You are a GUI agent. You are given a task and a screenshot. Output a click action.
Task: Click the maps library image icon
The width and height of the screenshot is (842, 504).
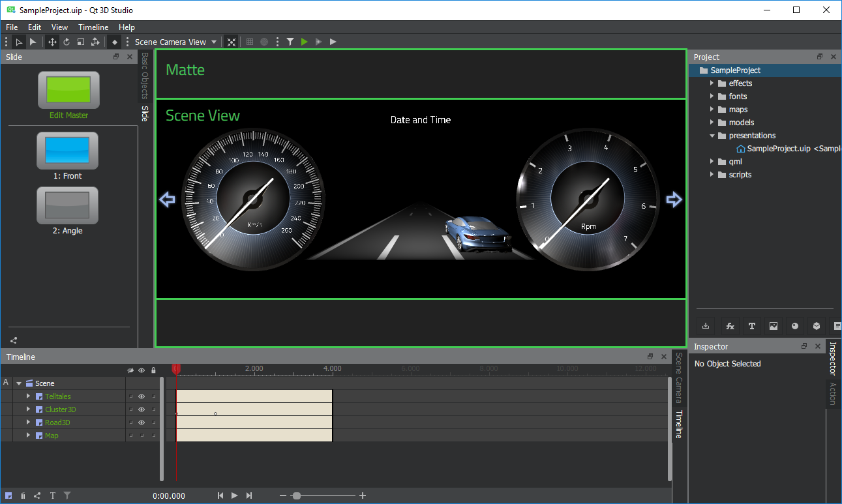[774, 326]
